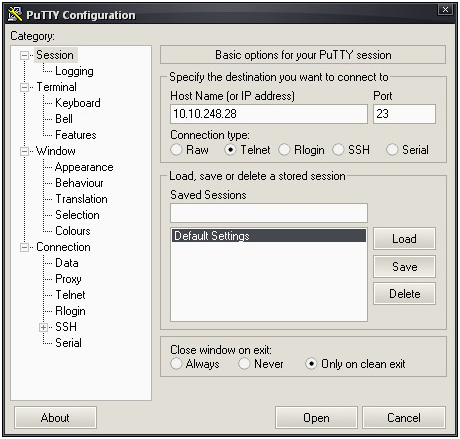Load the selected saved session
The width and height of the screenshot is (460, 439).
click(404, 239)
